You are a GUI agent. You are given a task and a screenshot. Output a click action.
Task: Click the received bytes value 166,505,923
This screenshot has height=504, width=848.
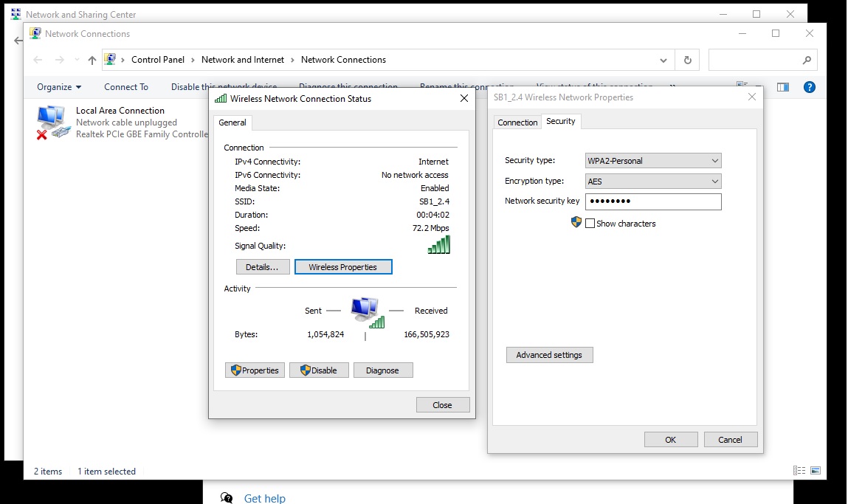point(427,334)
